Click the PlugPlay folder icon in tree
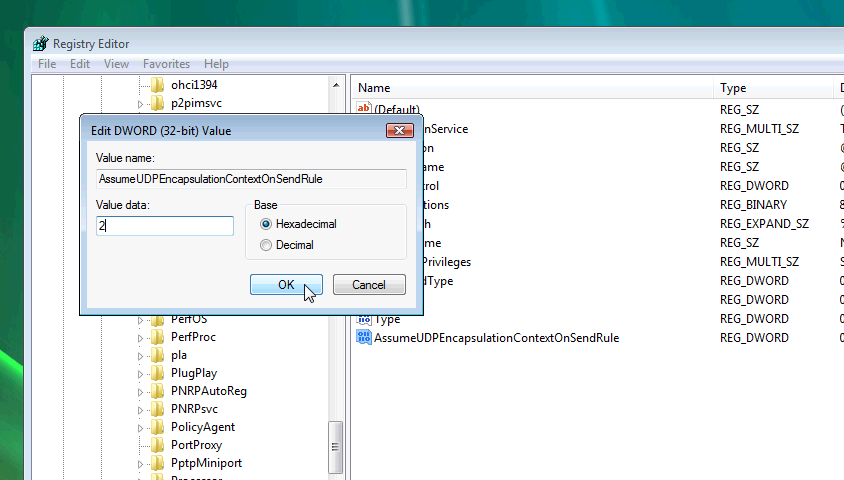 pyautogui.click(x=157, y=373)
